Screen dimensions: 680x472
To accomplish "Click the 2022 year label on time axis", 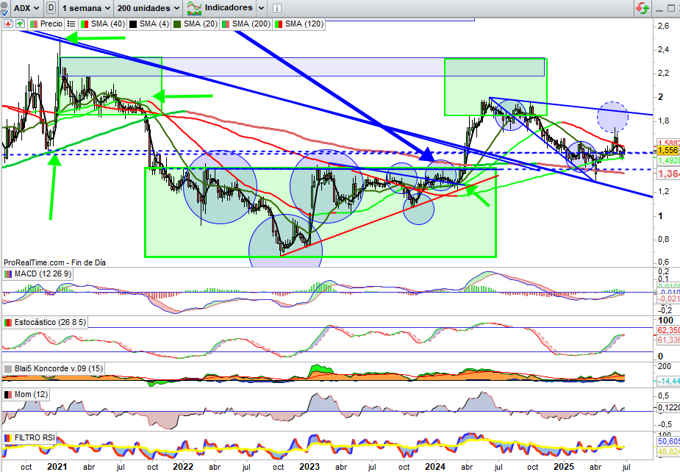I will tap(183, 466).
